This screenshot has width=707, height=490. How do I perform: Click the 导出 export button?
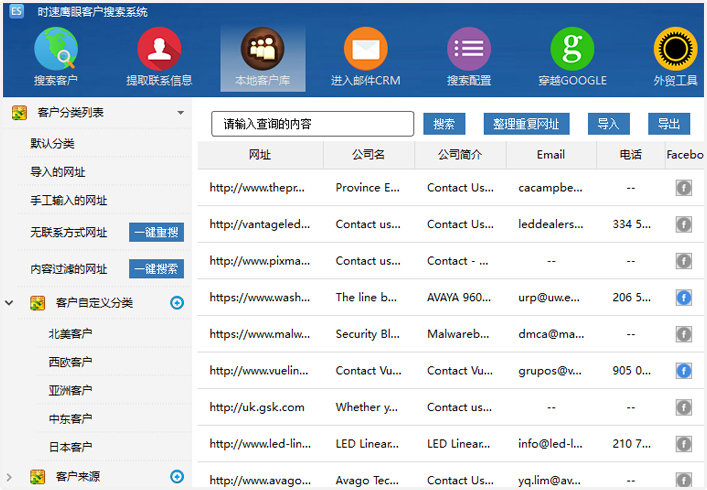tap(668, 124)
